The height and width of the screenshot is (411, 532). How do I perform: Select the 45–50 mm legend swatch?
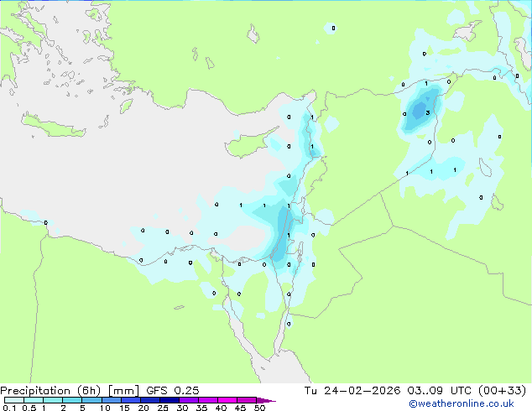point(247,400)
